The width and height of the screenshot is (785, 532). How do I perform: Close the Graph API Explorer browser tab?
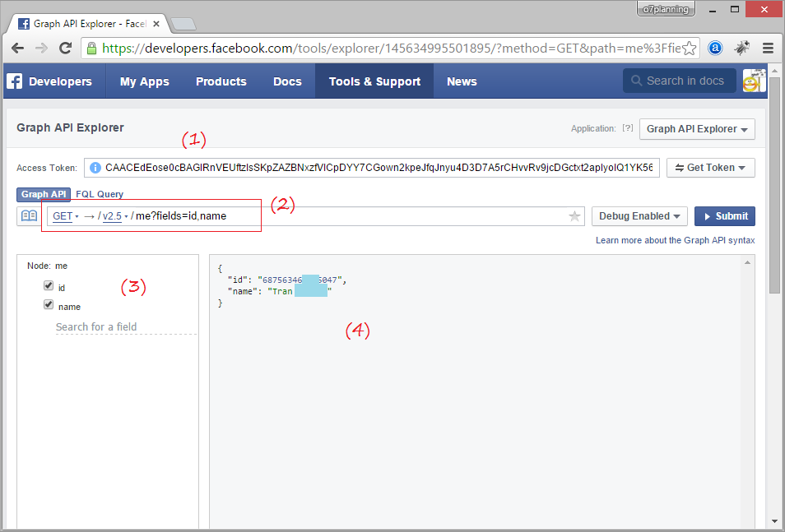click(156, 24)
